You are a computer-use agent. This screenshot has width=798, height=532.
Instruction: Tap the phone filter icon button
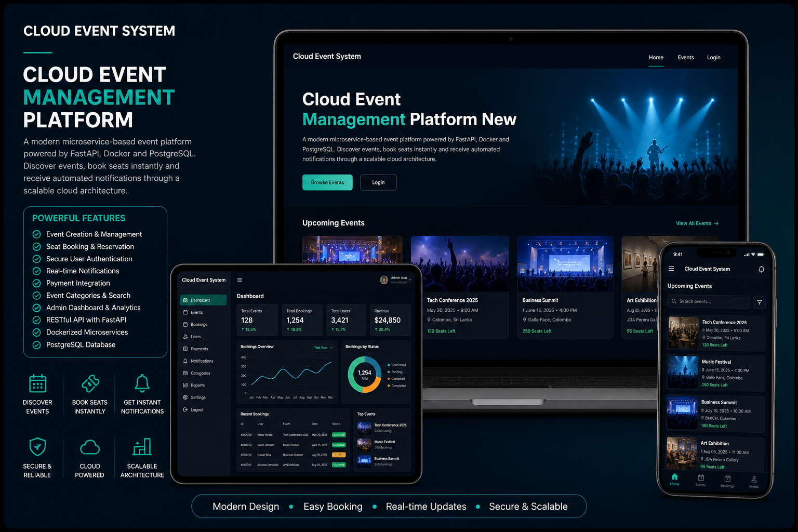pyautogui.click(x=760, y=302)
